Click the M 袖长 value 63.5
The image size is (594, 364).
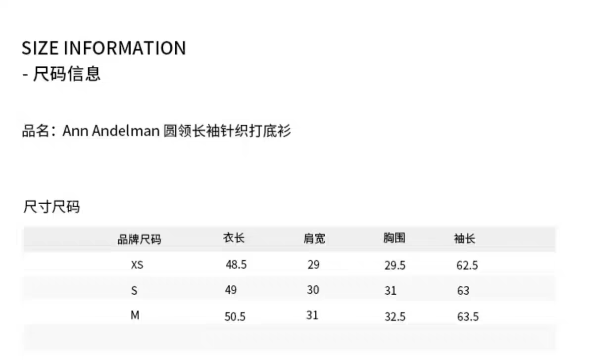(468, 317)
